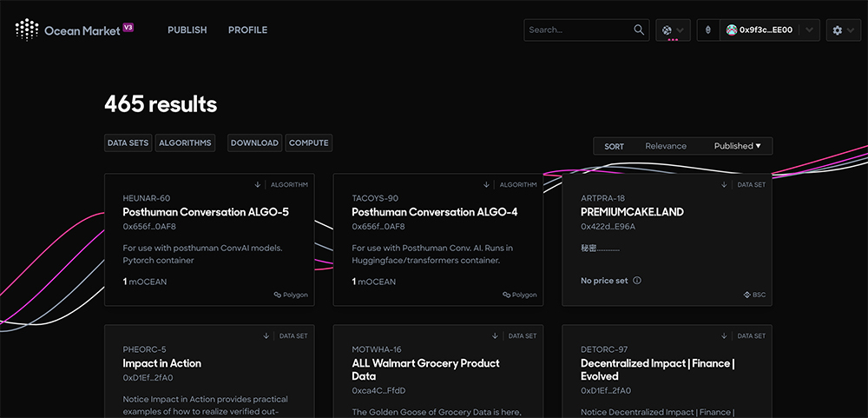Open Decentralized Impact | Finance | Evolved asset
The width and height of the screenshot is (868, 418).
[x=658, y=369]
